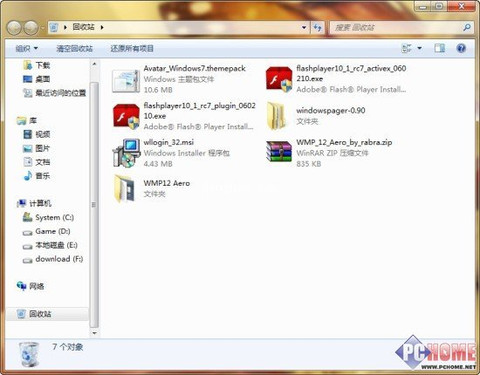Toggle the preview pane icon

tap(439, 49)
